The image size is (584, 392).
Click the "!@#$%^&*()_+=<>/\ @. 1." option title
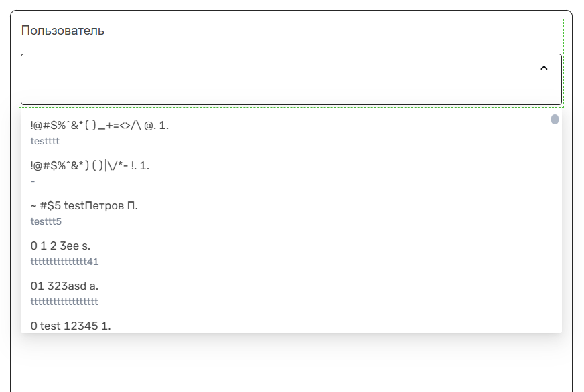[100, 125]
